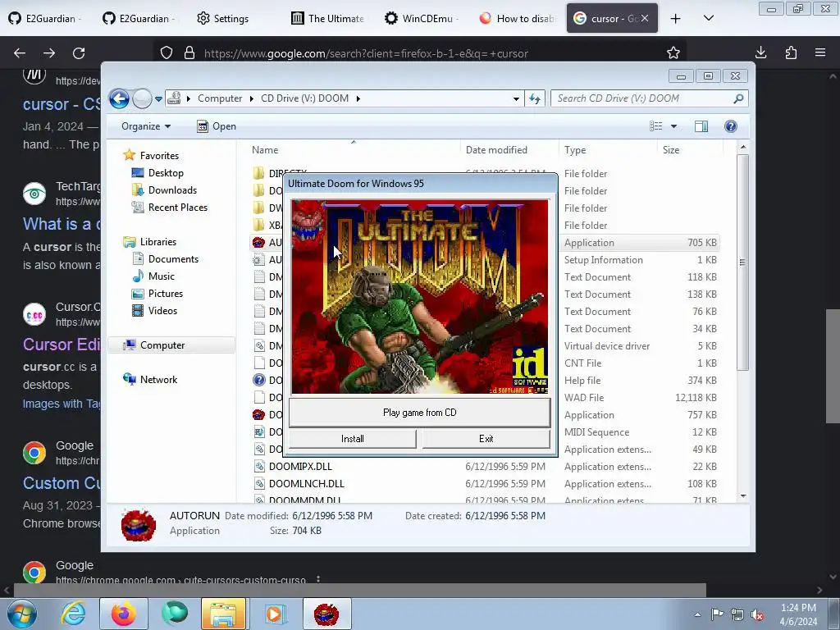Click the muted volume tray icon
Viewport: 840px width, 630px height.
click(757, 615)
